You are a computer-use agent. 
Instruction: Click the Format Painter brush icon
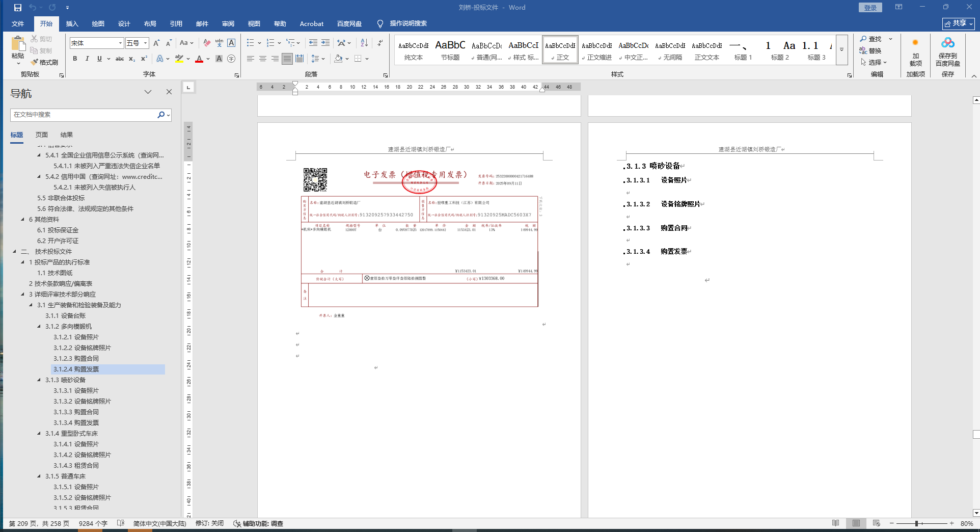tap(35, 62)
